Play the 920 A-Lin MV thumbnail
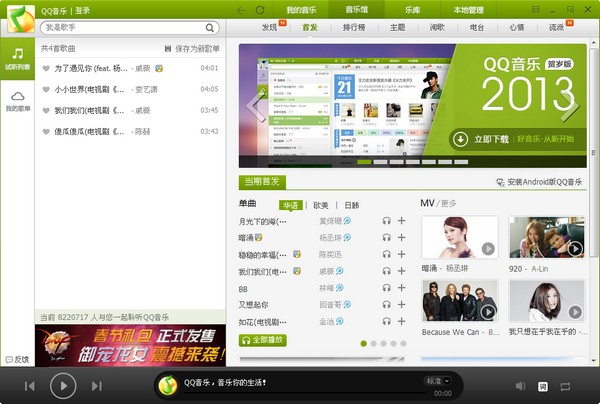This screenshot has height=404, width=600. tap(546, 237)
